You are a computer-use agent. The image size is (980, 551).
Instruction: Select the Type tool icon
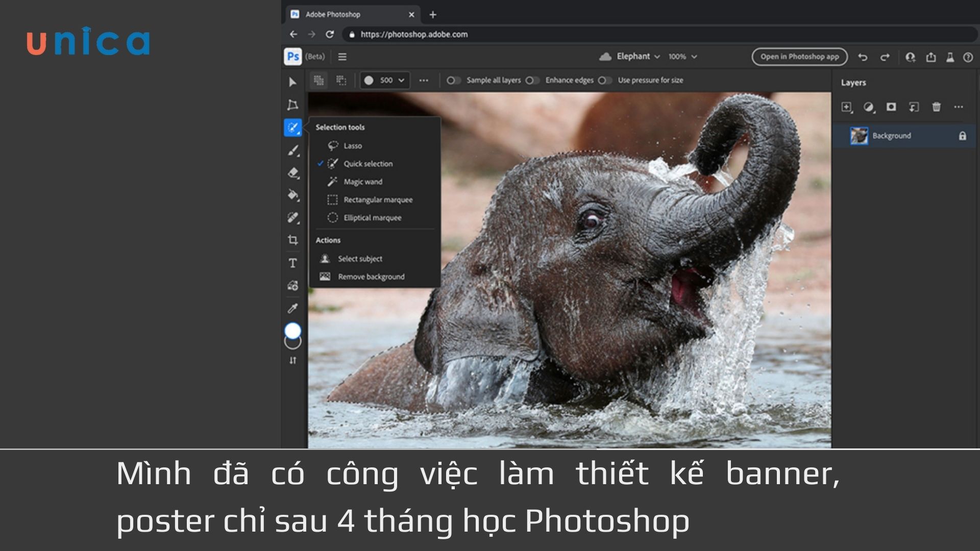(x=292, y=263)
